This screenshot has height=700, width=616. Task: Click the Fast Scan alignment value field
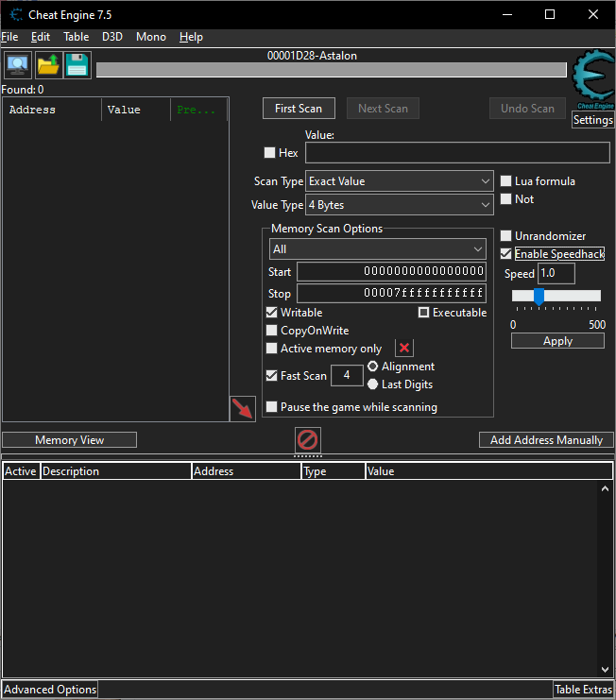coord(347,375)
